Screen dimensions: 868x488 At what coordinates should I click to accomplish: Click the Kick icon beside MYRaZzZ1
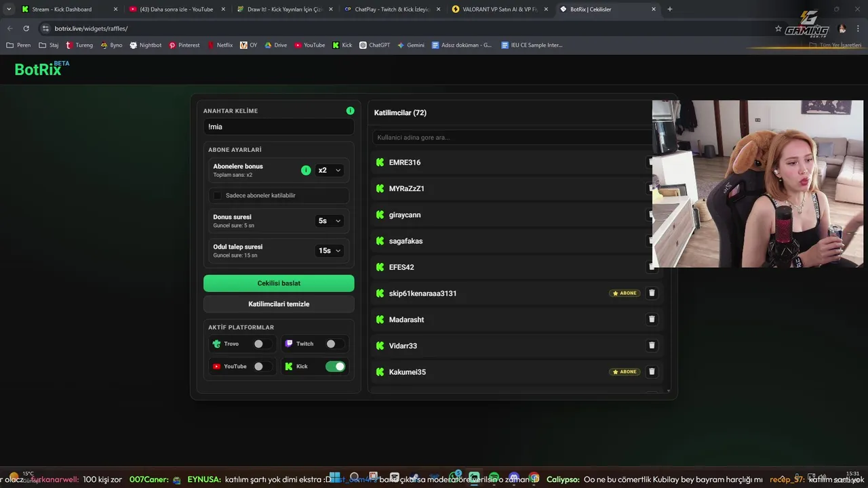[380, 188]
